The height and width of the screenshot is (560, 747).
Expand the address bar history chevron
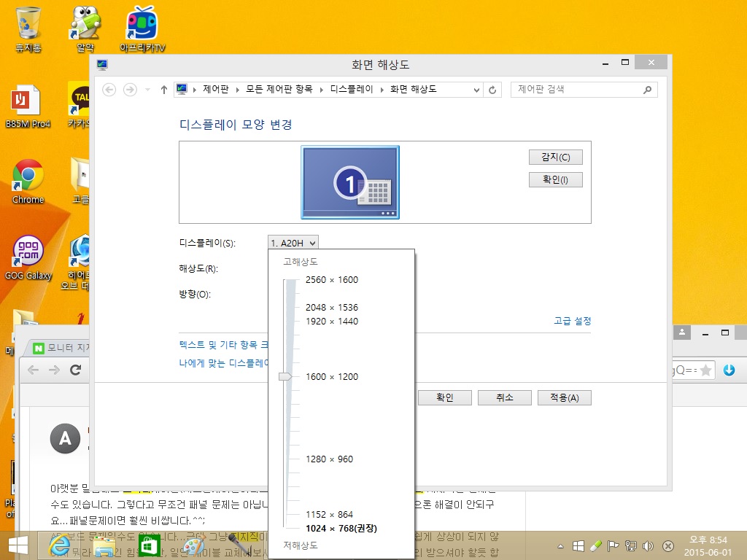[476, 90]
